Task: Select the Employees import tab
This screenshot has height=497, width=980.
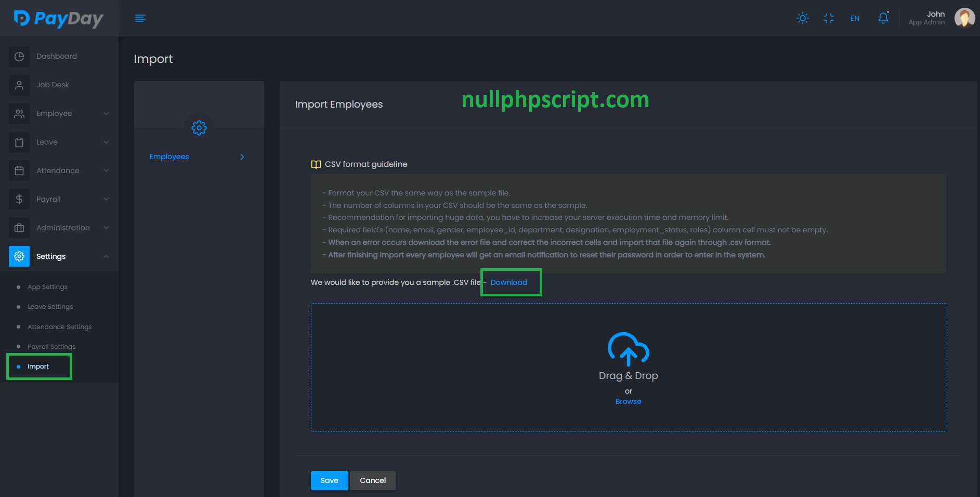Action: point(169,156)
